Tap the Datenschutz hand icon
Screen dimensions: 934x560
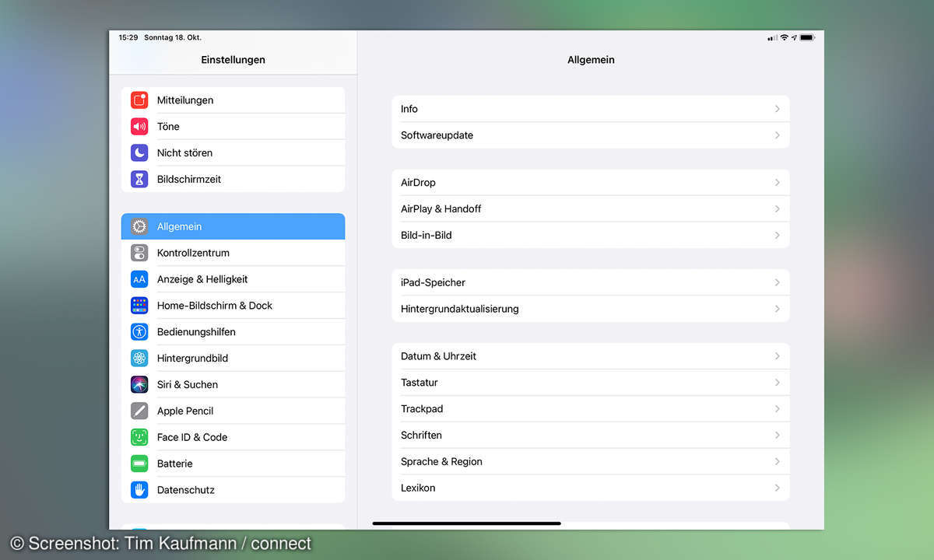(x=139, y=490)
